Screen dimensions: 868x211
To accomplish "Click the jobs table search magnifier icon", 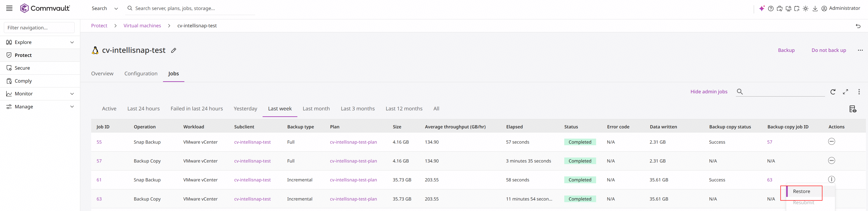I will pyautogui.click(x=740, y=92).
